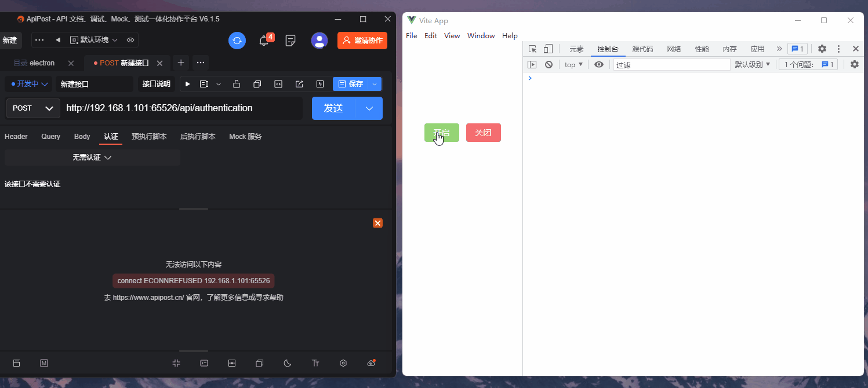Expand the 无需认证 authentication type dropdown
This screenshot has height=388, width=868.
[92, 158]
